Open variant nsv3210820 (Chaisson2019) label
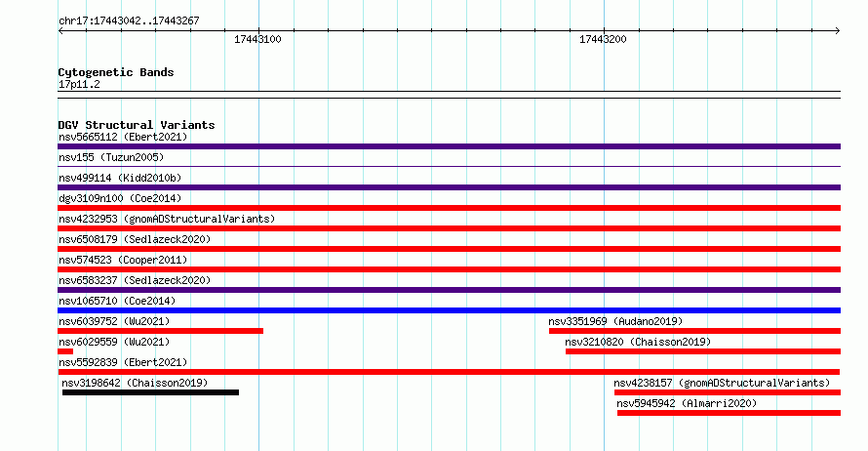Screen dimensions: 868x451 [638, 342]
